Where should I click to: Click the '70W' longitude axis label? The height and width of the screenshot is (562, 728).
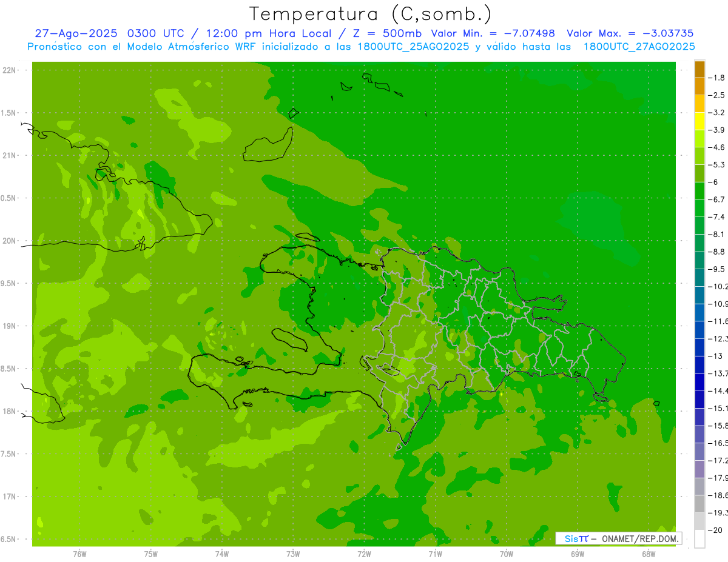(x=507, y=554)
